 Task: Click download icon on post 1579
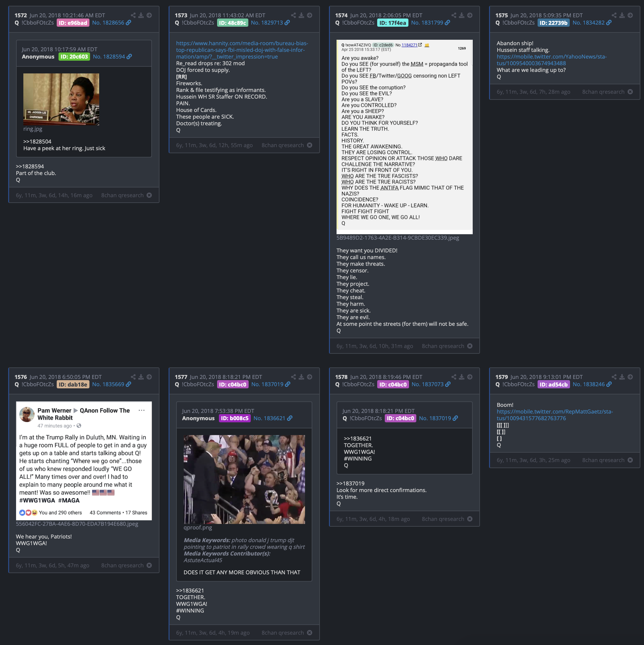622,377
